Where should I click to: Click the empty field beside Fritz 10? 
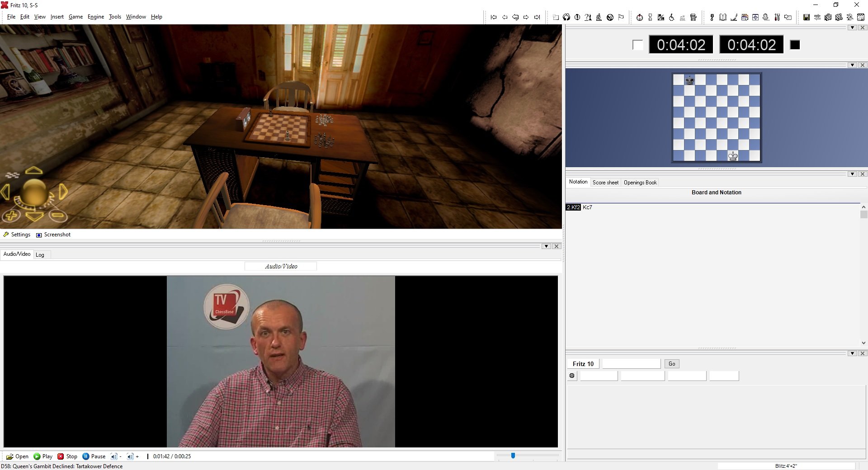pyautogui.click(x=631, y=364)
